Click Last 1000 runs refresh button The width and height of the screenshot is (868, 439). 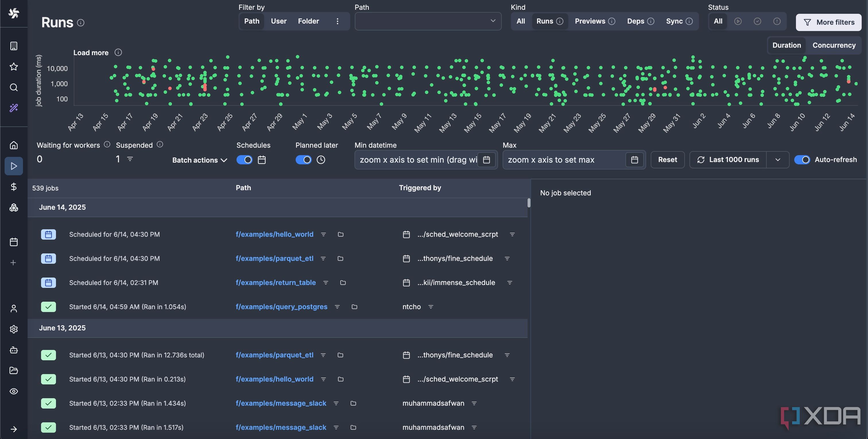point(728,160)
